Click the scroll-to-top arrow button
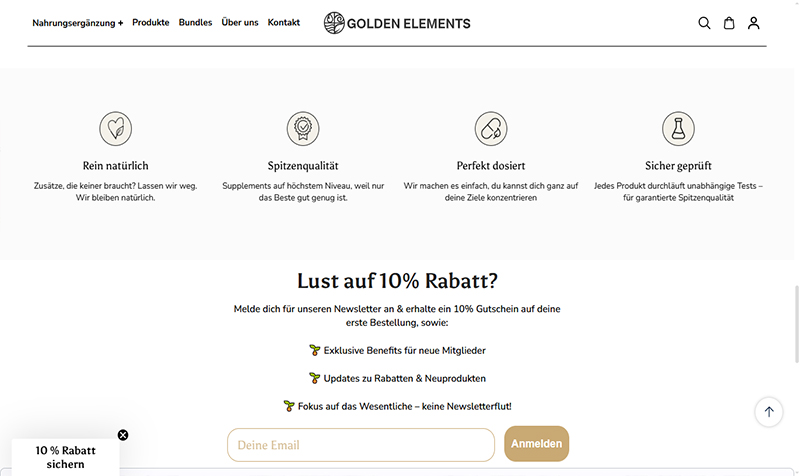The width and height of the screenshot is (800, 476). [x=769, y=412]
